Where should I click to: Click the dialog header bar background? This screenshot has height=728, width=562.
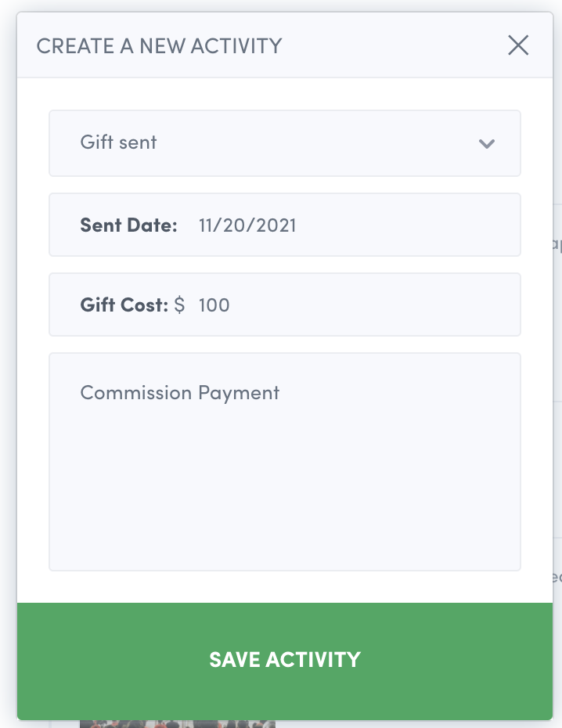[x=391, y=45]
